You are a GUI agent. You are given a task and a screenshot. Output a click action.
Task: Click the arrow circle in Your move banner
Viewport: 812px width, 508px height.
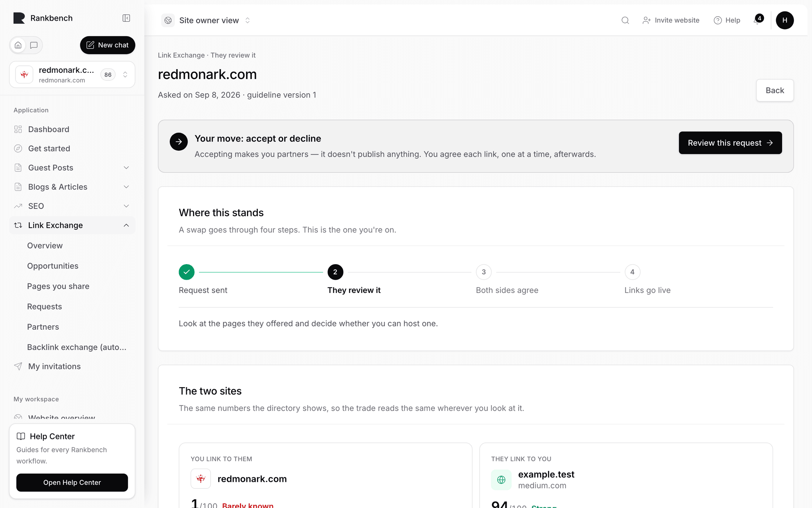(179, 142)
